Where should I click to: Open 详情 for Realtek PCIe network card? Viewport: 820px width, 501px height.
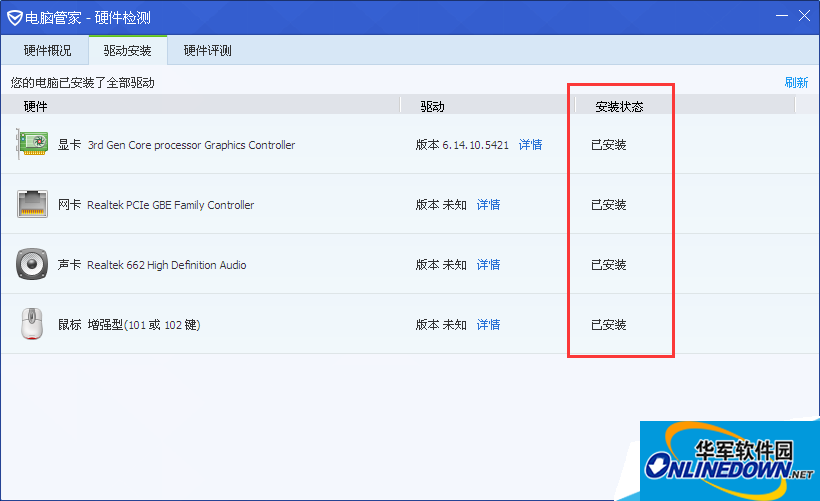point(488,204)
